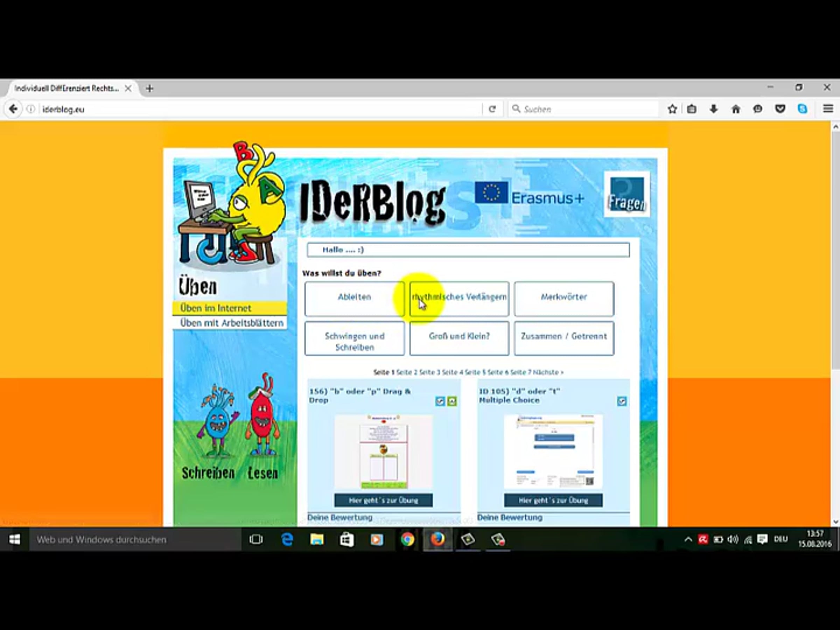840x630 pixels.
Task: Toggle checkmark icon on exercise ID 105
Action: tap(622, 401)
